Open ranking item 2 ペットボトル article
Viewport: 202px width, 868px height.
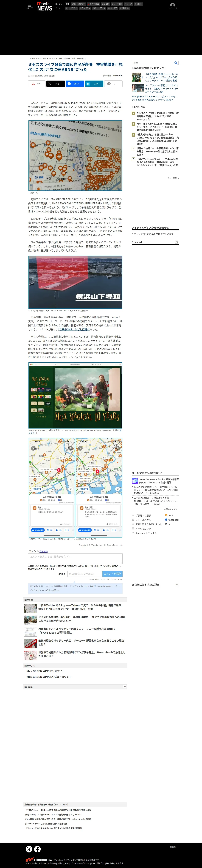tap(157, 127)
